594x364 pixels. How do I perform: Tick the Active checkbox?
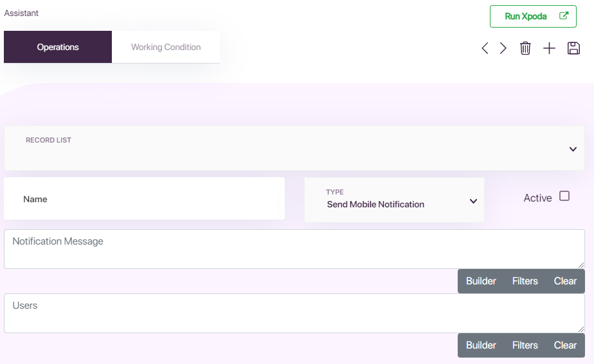(x=564, y=196)
